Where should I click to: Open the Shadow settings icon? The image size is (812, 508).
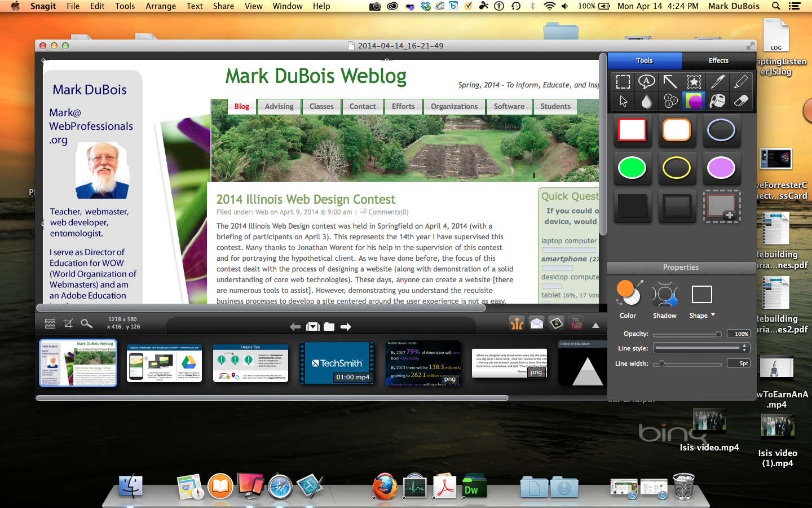tap(664, 294)
